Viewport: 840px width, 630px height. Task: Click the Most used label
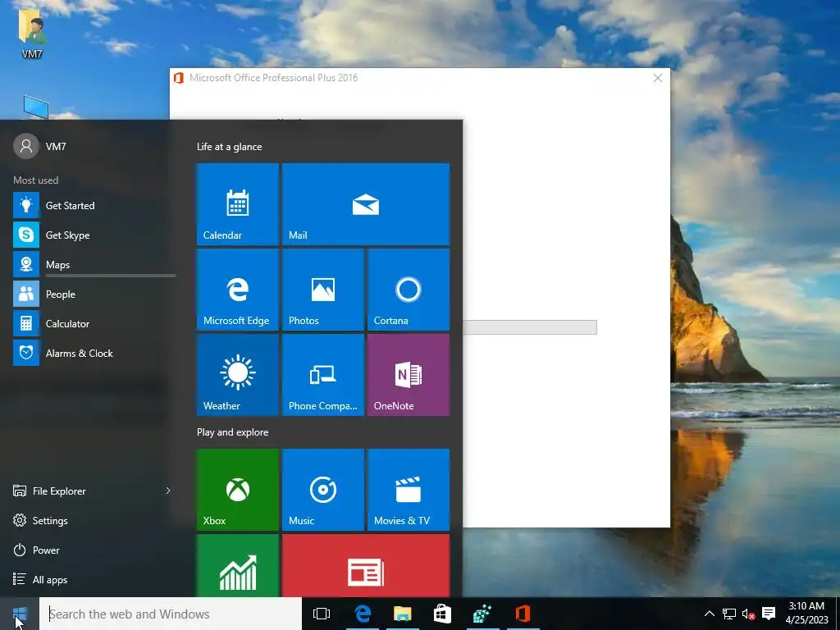36,180
